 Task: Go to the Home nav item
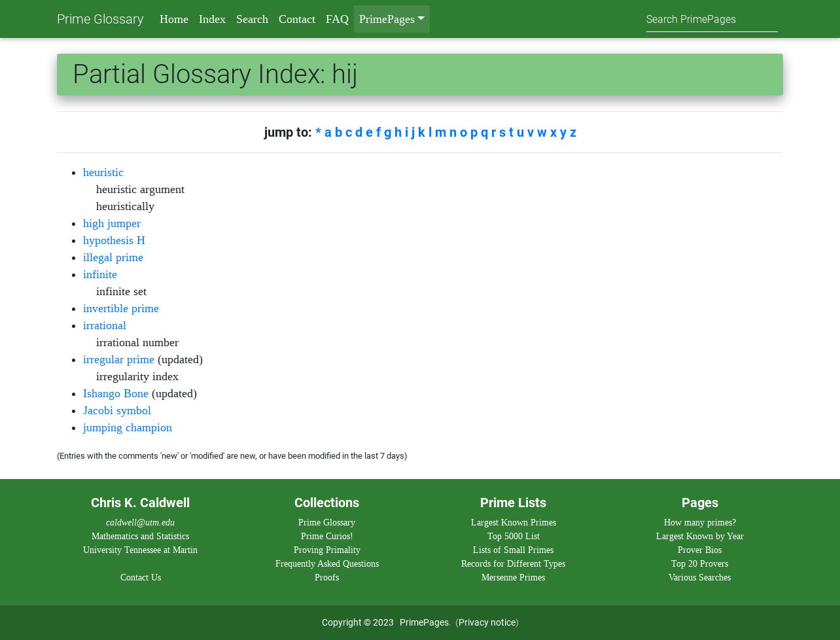coord(174,19)
